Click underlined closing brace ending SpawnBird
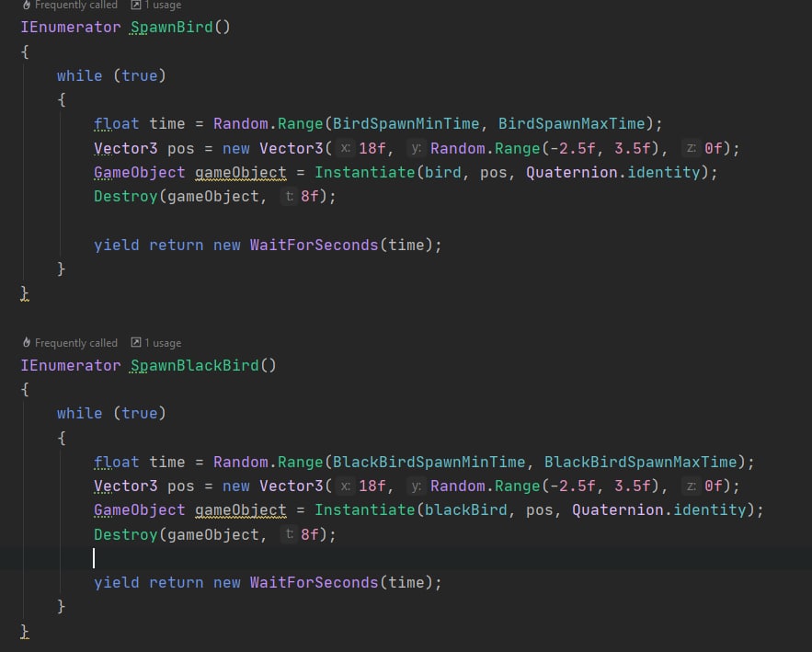 (x=24, y=293)
